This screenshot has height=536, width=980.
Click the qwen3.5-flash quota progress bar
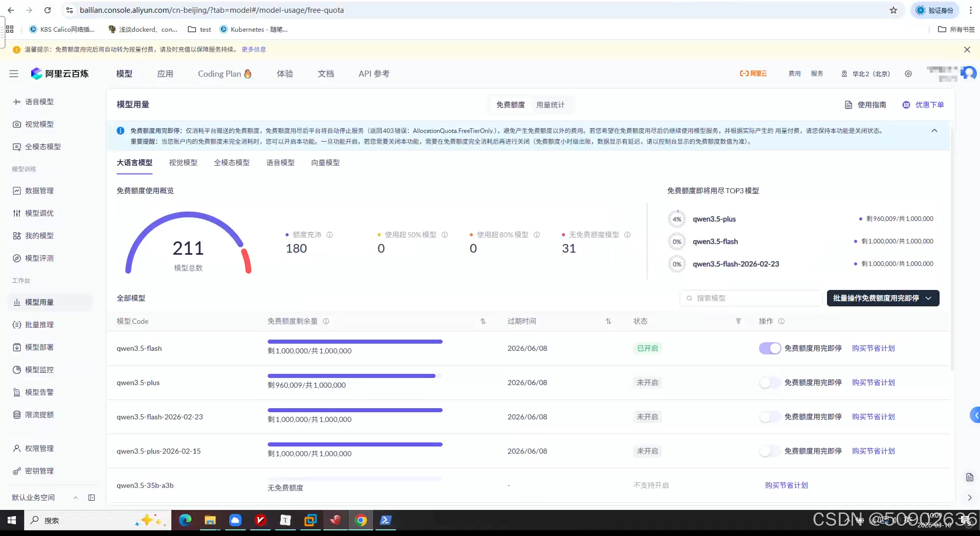(x=355, y=342)
